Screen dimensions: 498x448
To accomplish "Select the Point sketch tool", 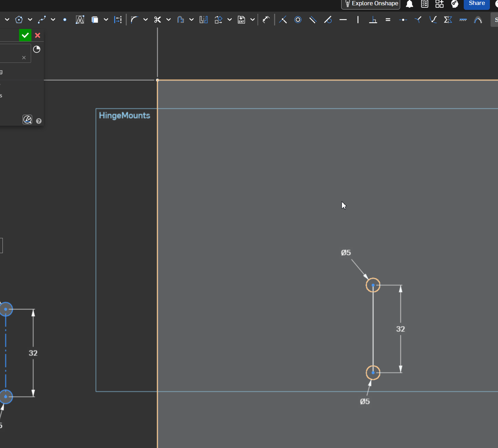I will (x=65, y=20).
